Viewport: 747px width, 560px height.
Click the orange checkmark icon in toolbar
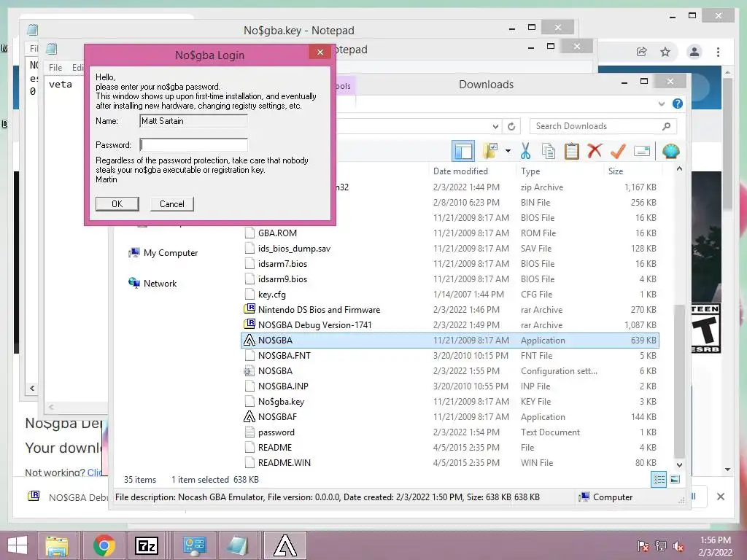tap(618, 152)
